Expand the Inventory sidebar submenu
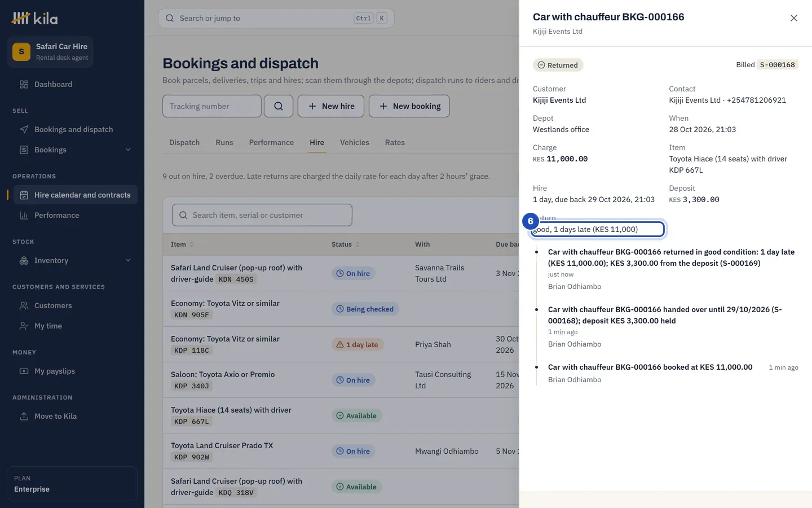The width and height of the screenshot is (812, 508). (x=128, y=260)
